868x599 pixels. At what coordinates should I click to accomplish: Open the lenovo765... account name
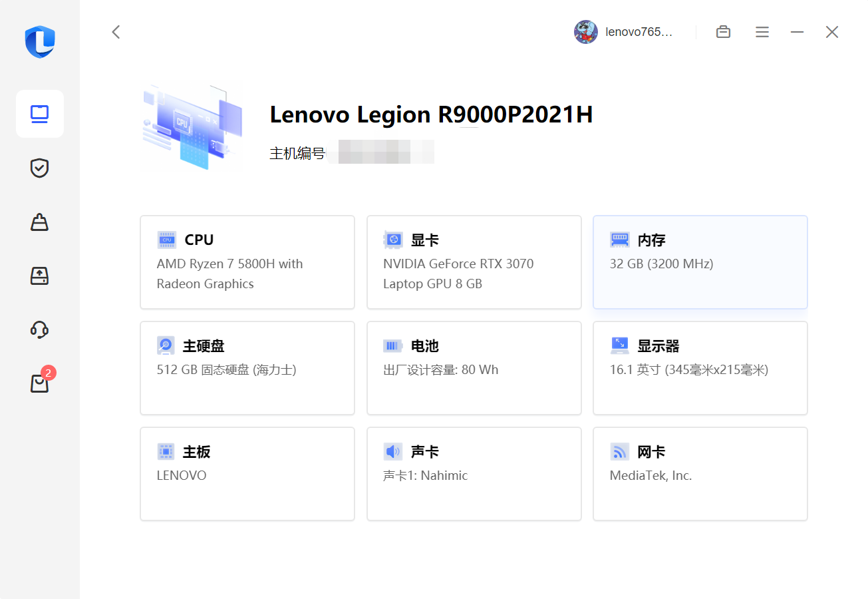(x=640, y=32)
